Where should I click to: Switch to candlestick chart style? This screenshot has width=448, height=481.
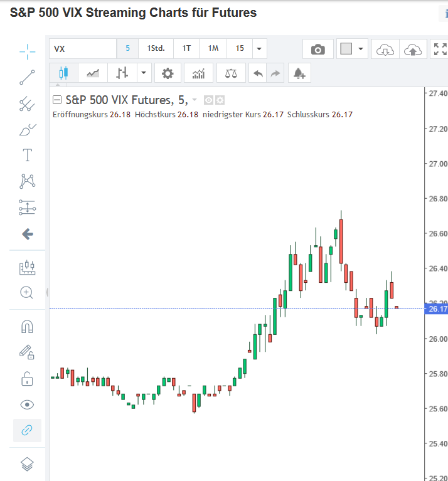(63, 73)
